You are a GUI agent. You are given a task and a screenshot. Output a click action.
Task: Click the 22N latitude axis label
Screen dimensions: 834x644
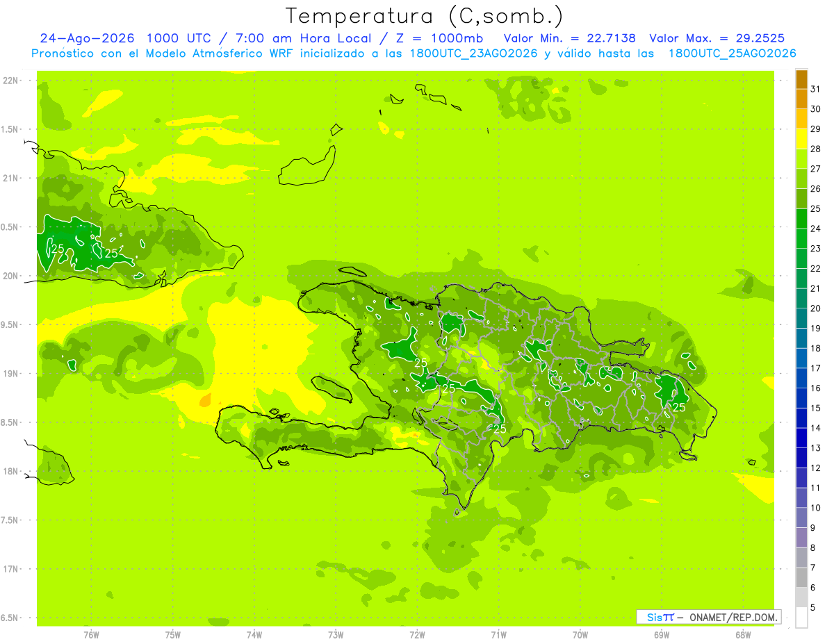(x=11, y=81)
